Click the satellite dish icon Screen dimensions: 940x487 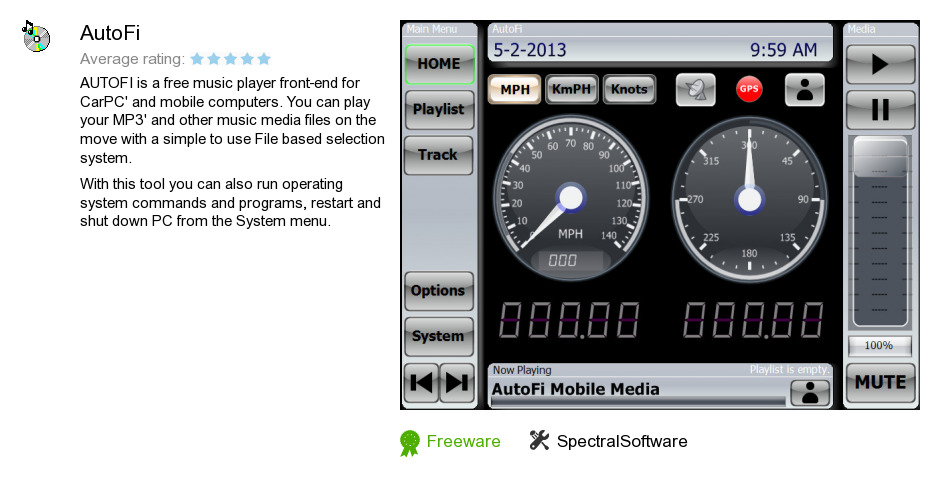(695, 90)
